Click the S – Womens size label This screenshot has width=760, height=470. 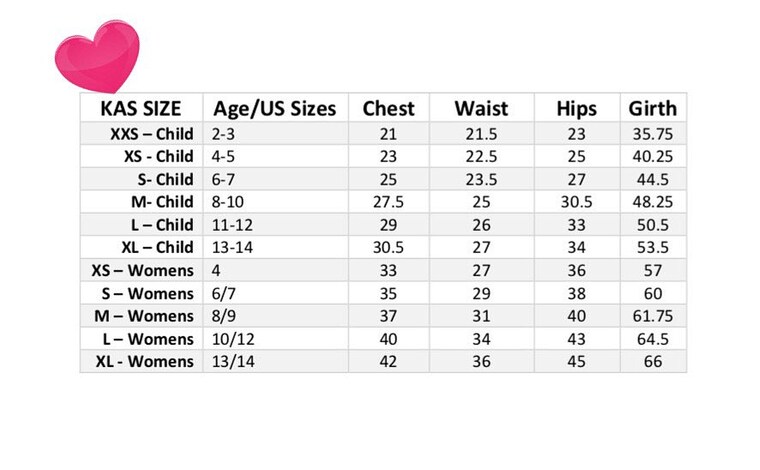pyautogui.click(x=147, y=294)
